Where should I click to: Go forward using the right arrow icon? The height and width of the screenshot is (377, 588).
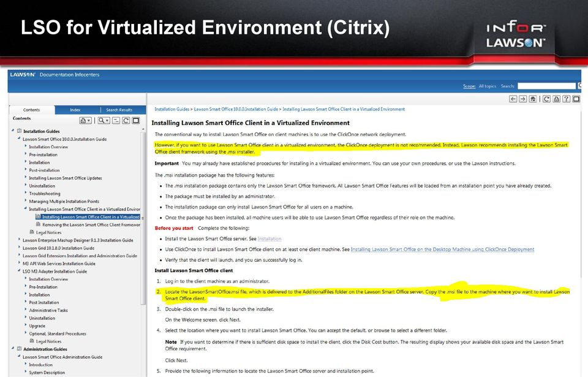coord(522,99)
